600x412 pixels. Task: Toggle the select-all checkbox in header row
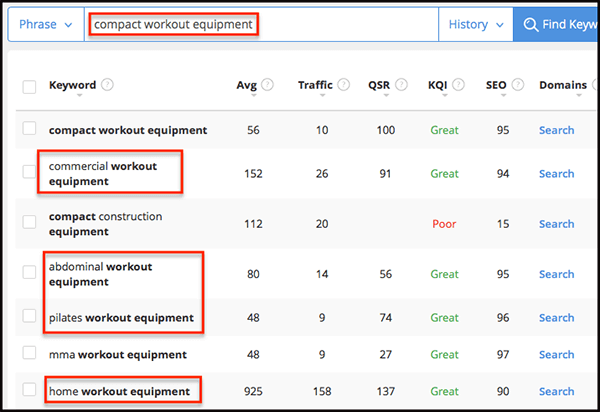(29, 86)
